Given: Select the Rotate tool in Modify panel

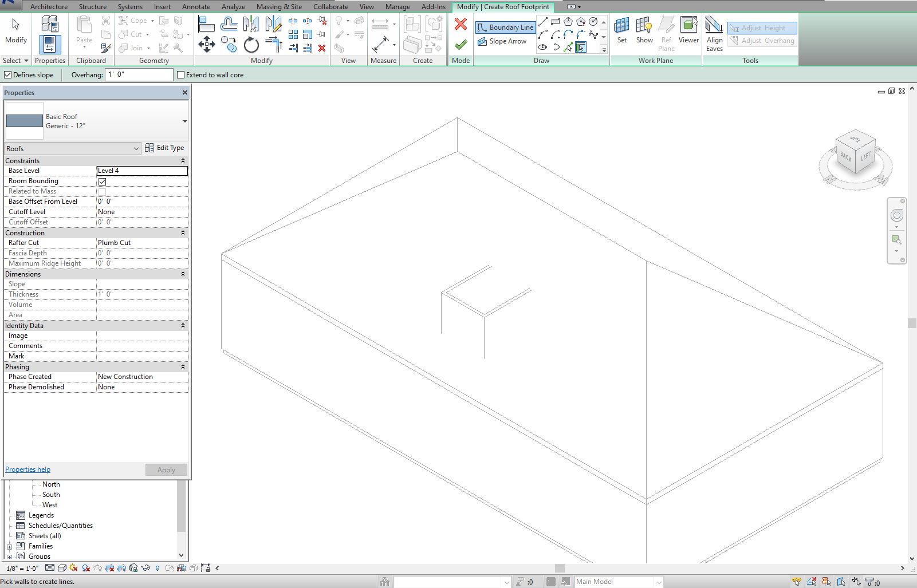Looking at the screenshot, I should [x=251, y=45].
